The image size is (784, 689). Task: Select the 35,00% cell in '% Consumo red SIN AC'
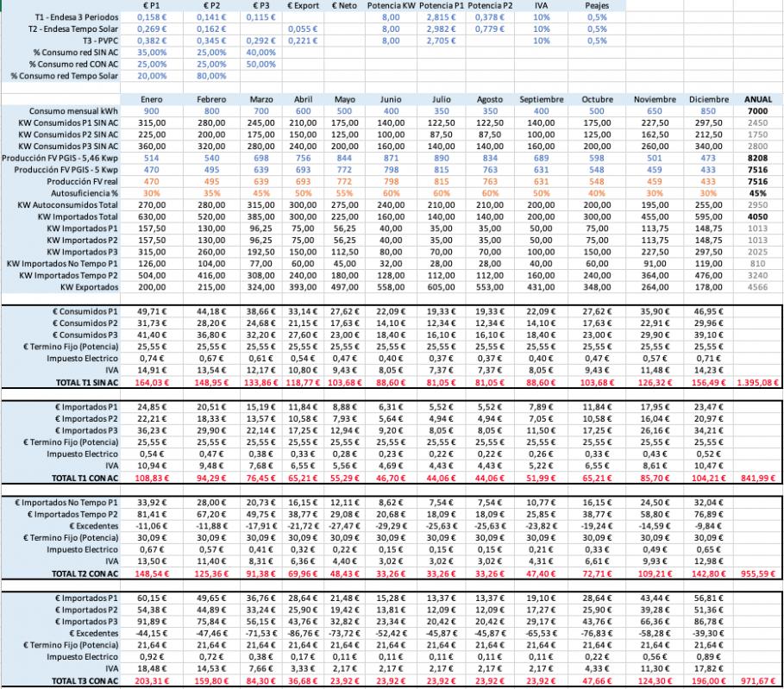pos(152,53)
